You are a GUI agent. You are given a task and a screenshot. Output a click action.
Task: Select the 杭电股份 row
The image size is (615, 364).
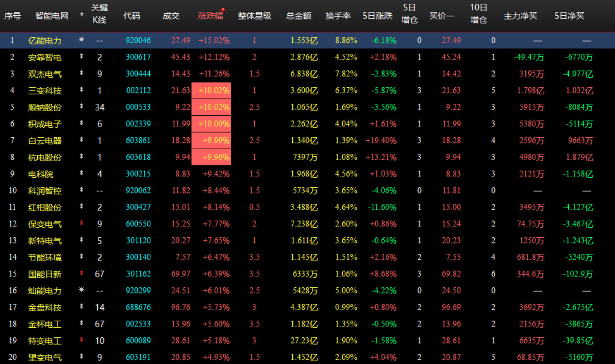pos(44,157)
